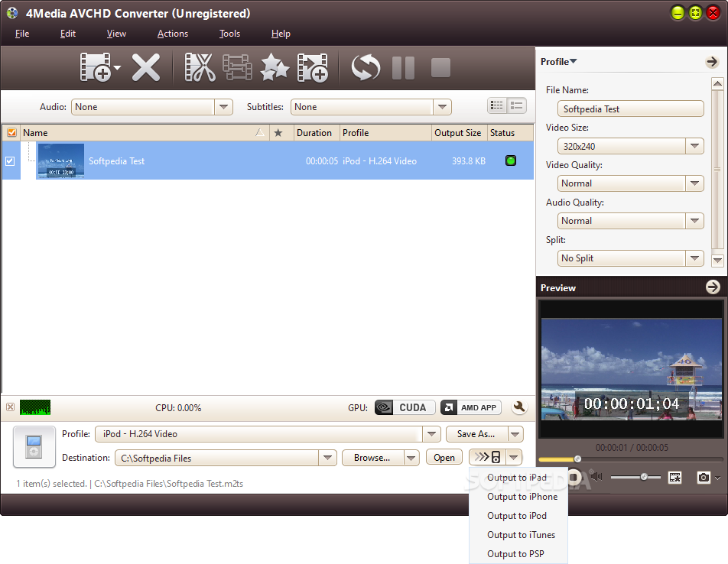This screenshot has height=564, width=728.
Task: Click the iPod device profile icon
Action: tap(34, 446)
